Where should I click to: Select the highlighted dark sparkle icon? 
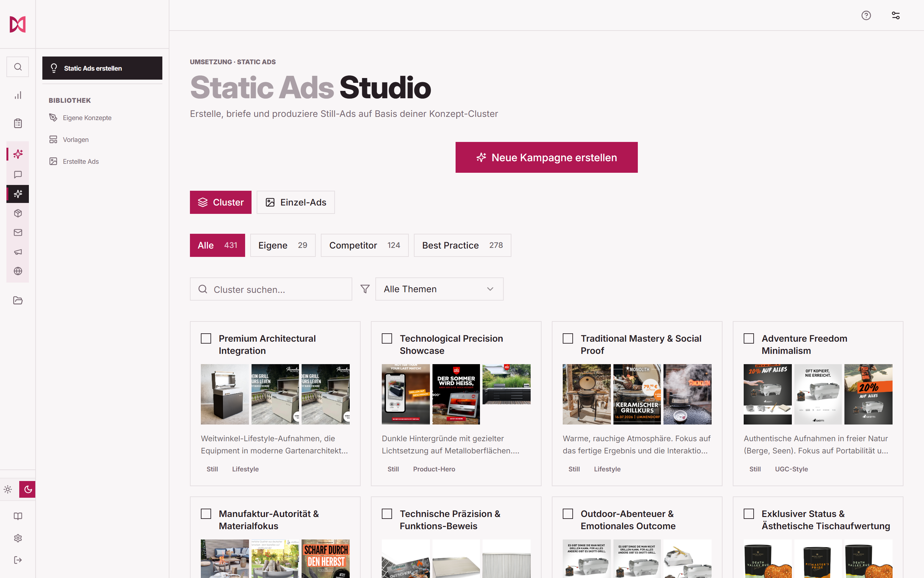(x=18, y=194)
